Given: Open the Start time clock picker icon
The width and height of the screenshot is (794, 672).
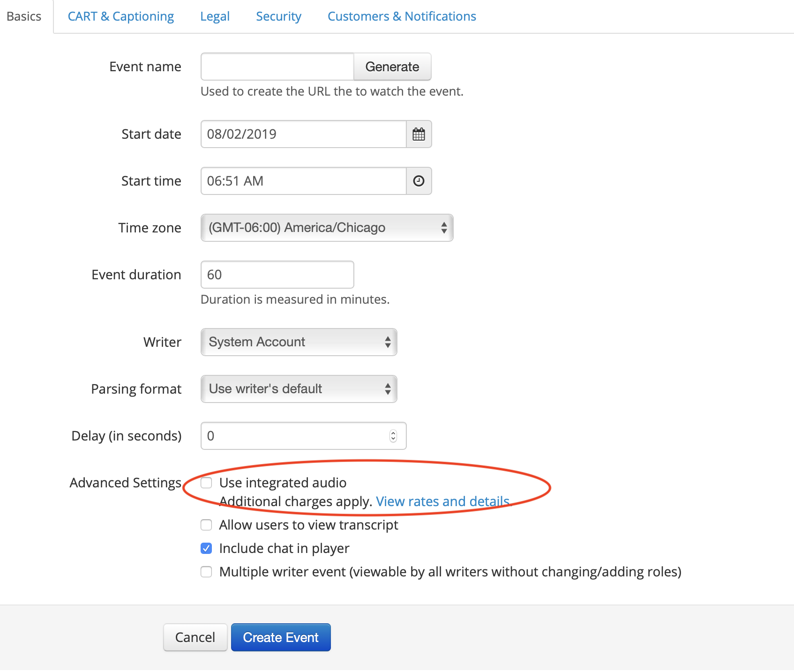Looking at the screenshot, I should click(419, 181).
